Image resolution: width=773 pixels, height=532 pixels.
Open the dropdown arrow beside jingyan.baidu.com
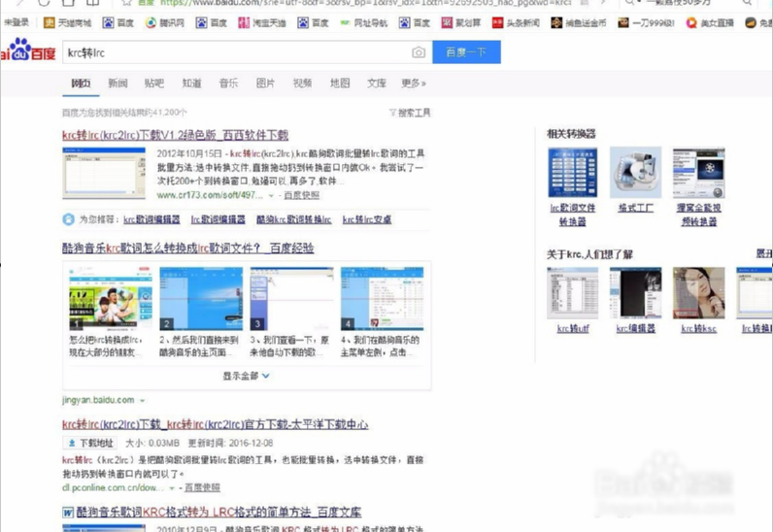click(x=143, y=400)
